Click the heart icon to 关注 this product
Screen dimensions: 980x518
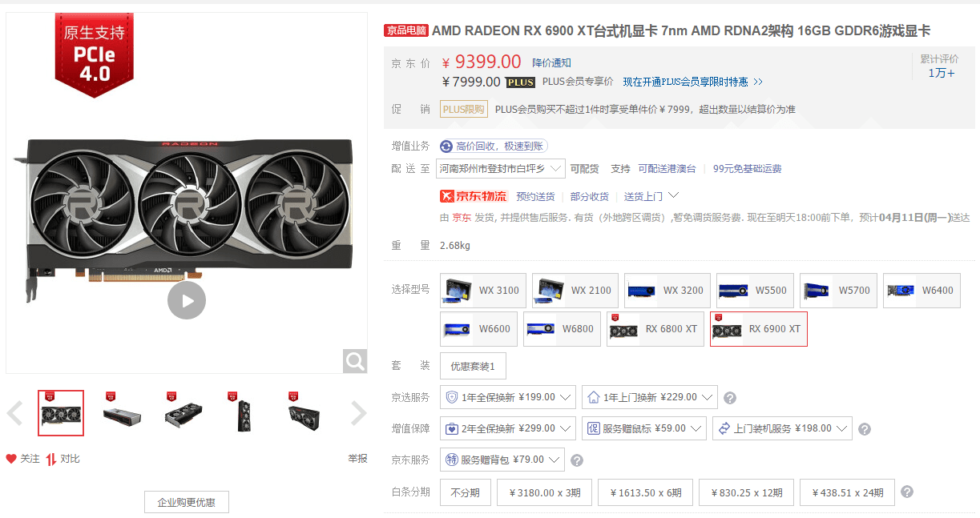10,458
